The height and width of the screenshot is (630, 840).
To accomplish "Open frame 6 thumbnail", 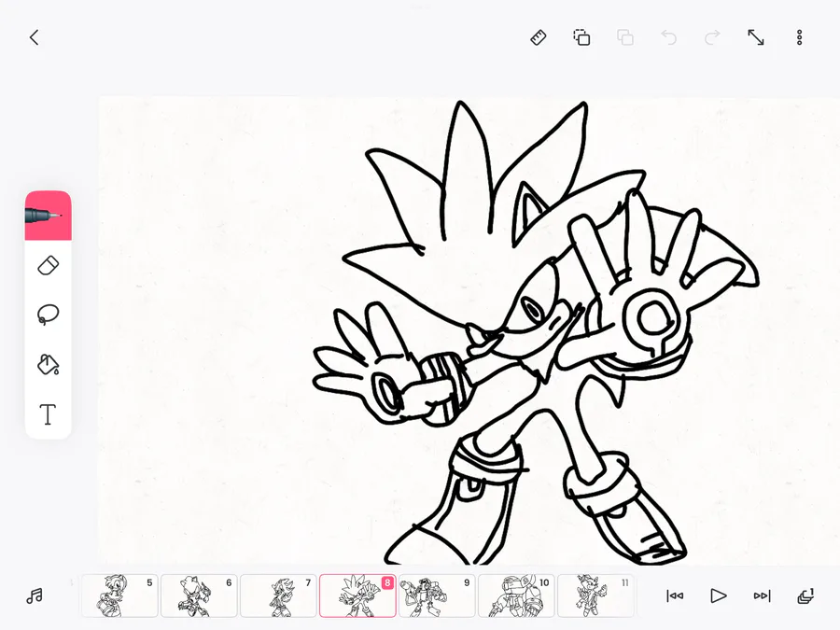I will click(199, 595).
